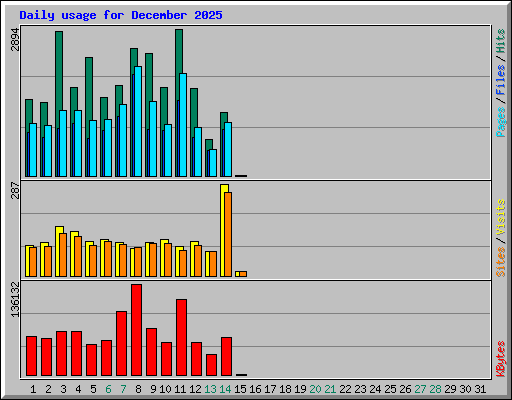The width and height of the screenshot is (512, 400).
Task: Click the yellow 'Visits' legend label
Action: coord(501,217)
